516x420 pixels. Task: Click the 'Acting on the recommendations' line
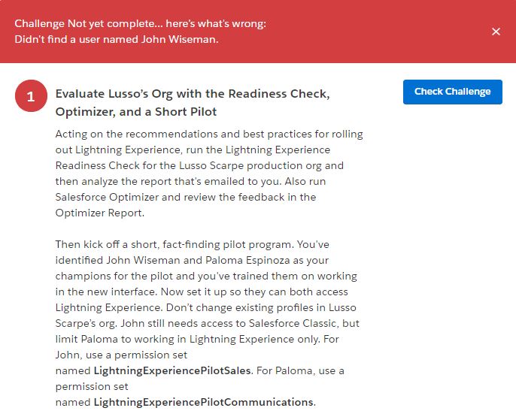click(209, 134)
